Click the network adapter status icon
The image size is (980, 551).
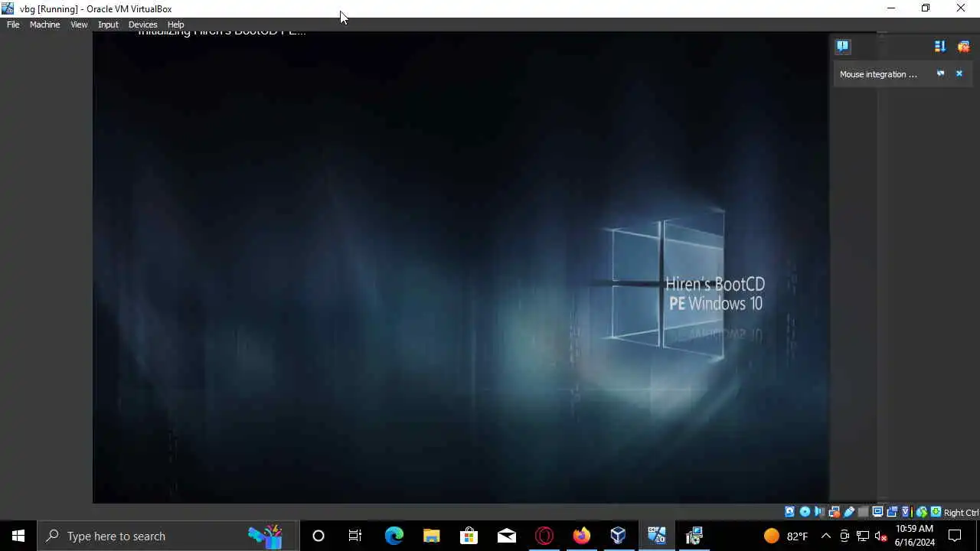pyautogui.click(x=834, y=512)
